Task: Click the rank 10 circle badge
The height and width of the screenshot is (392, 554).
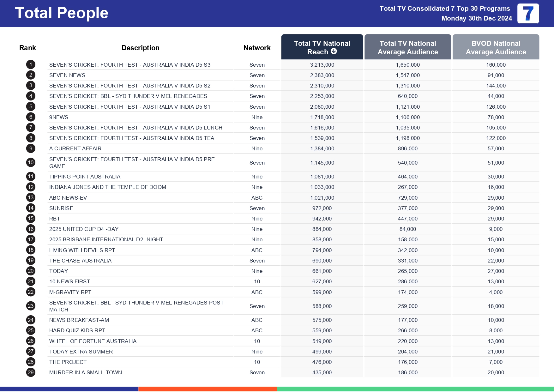Action: [x=31, y=163]
